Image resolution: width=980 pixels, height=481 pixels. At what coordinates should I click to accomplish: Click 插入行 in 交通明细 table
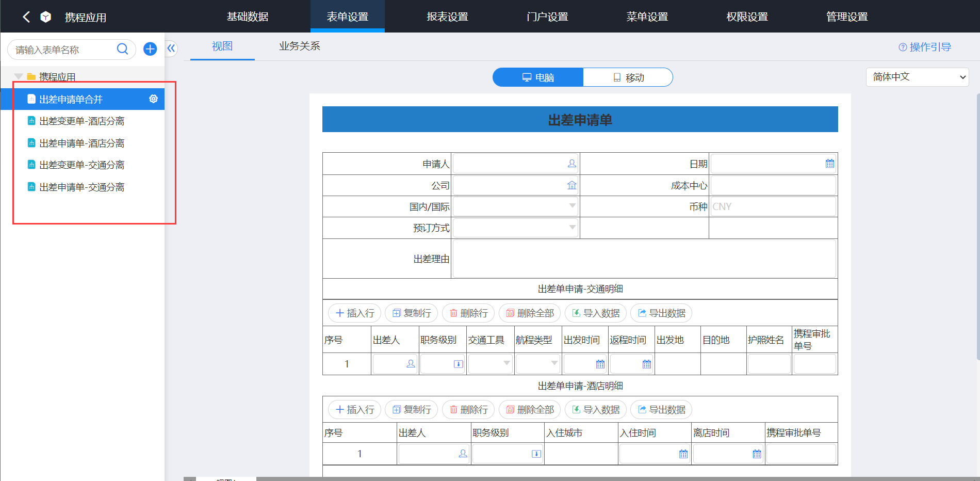355,313
